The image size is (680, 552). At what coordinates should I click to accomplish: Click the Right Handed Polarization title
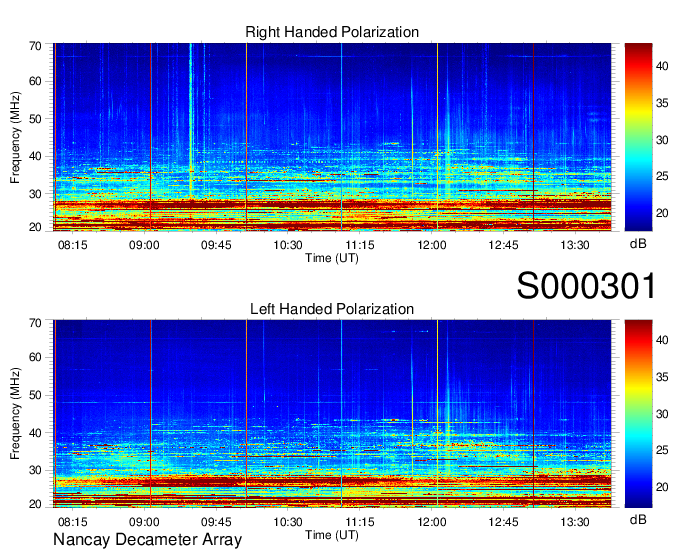pos(332,32)
